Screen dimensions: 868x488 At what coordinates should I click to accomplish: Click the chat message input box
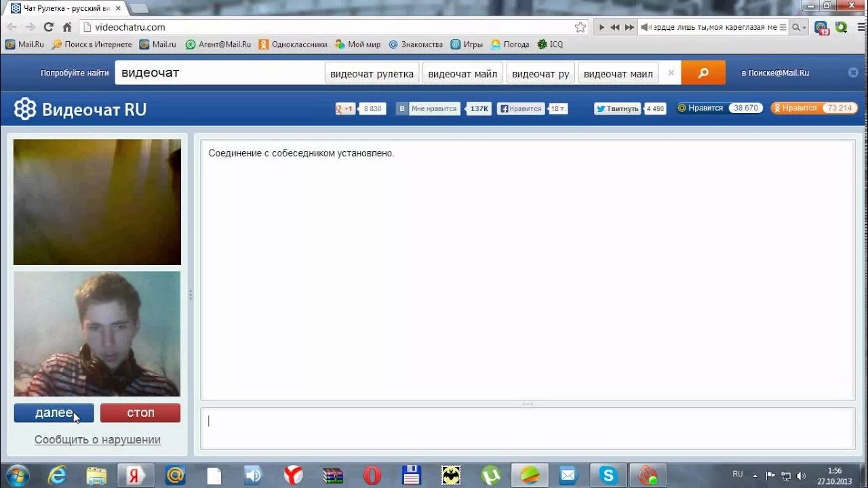(x=528, y=428)
